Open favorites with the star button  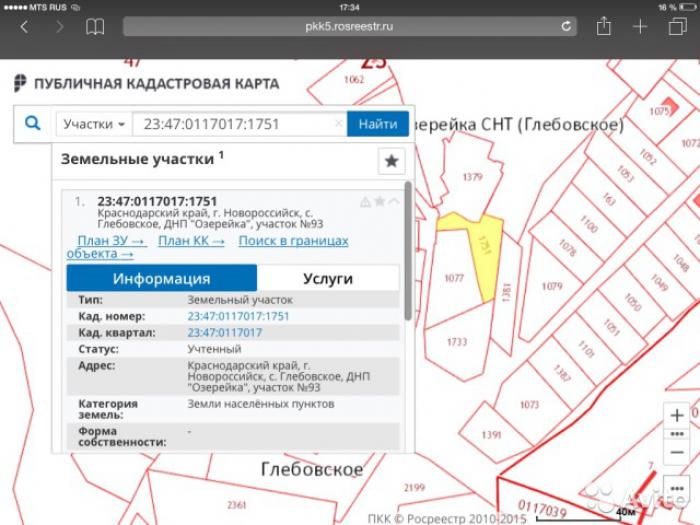tap(391, 161)
